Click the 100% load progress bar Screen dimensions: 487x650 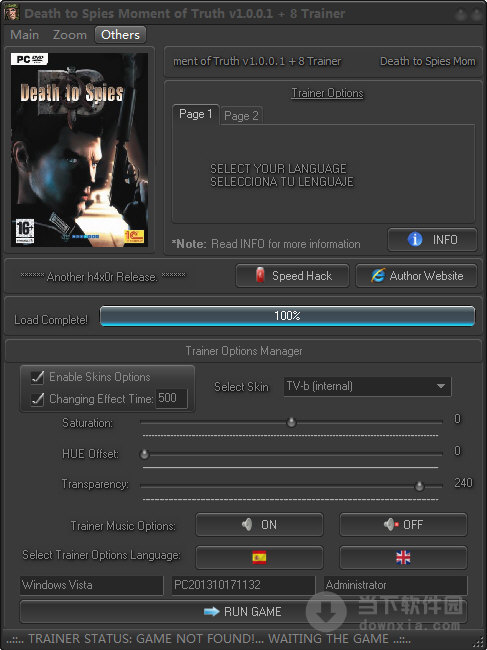click(x=288, y=316)
